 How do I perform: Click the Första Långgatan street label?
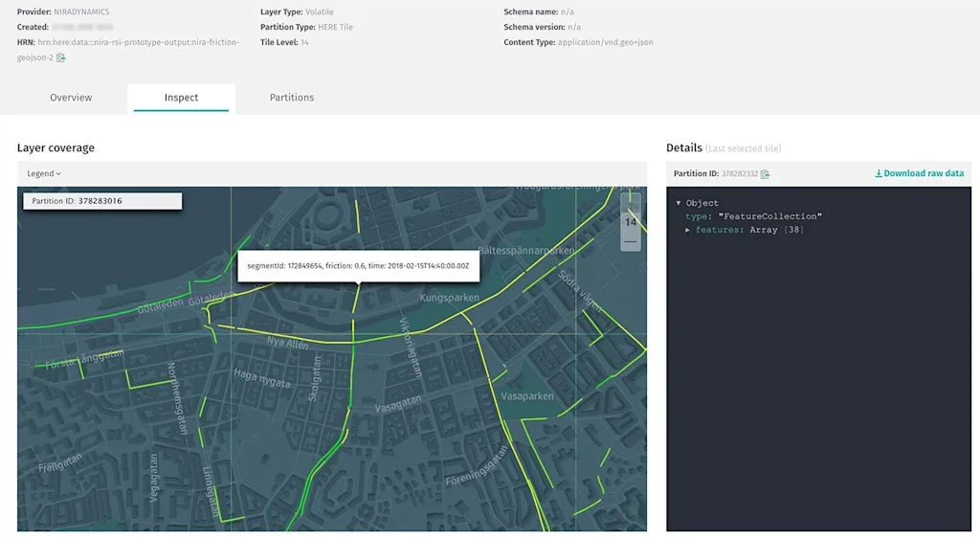coord(84,359)
